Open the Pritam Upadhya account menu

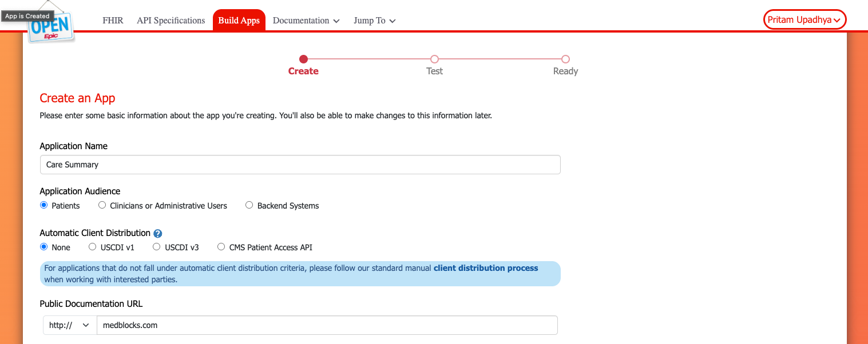click(x=804, y=20)
